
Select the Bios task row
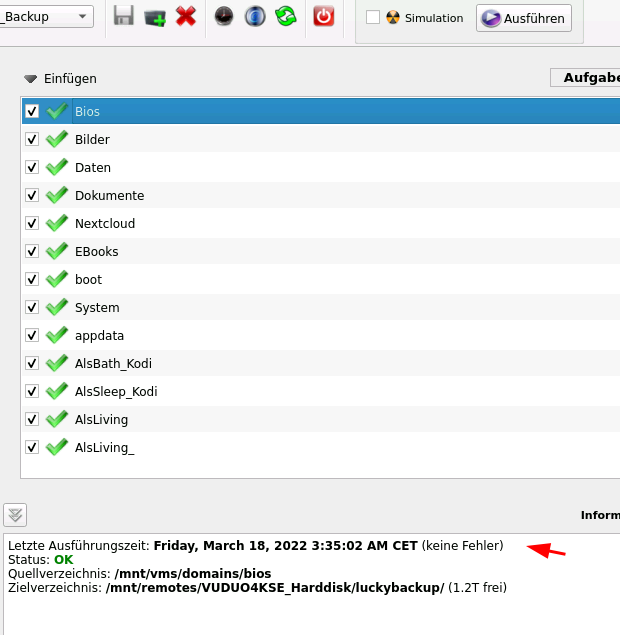pyautogui.click(x=321, y=111)
